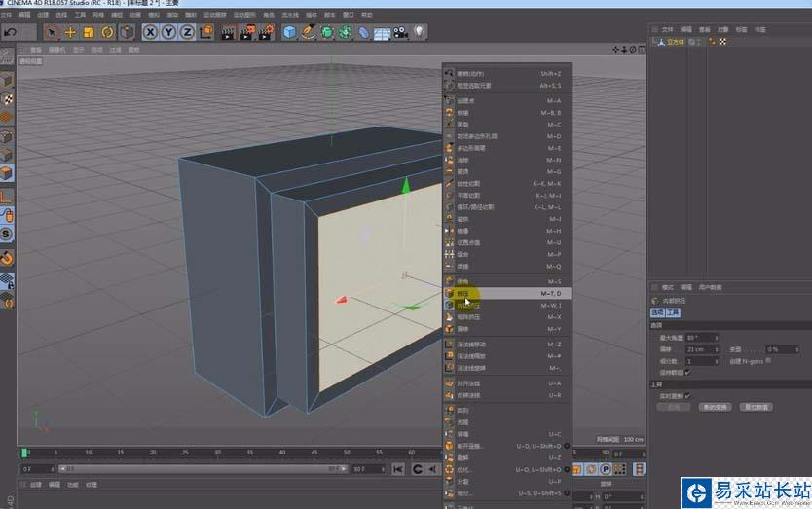Open the Render to Picture Viewer icon
The height and width of the screenshot is (509, 812).
[x=246, y=32]
